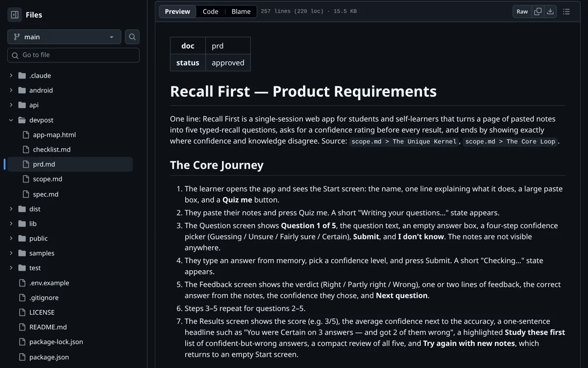Click the api folder icon
The width and height of the screenshot is (588, 368).
[22, 105]
